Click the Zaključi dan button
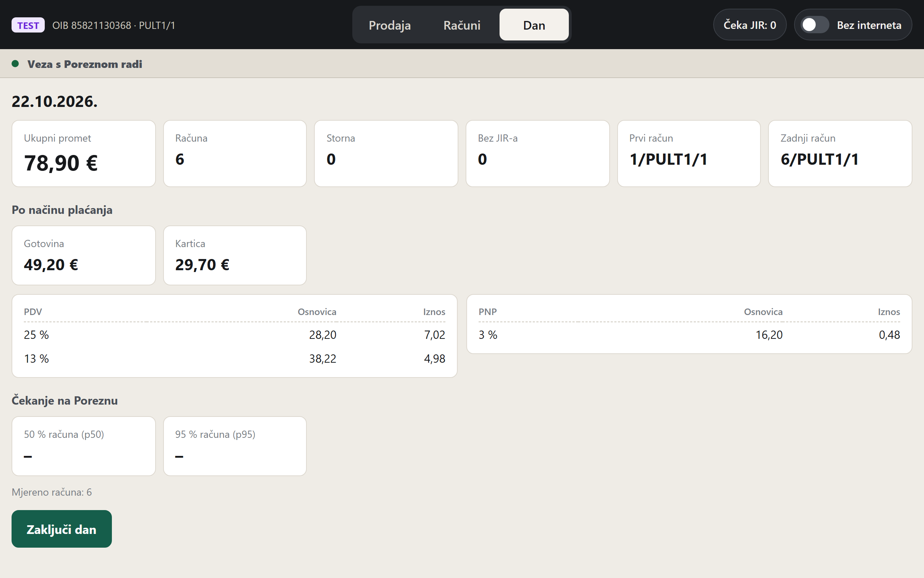 click(x=61, y=529)
